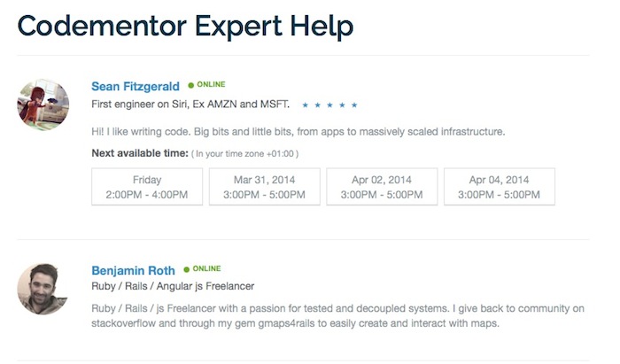Click the fifth star in Sean's rating

(x=354, y=105)
